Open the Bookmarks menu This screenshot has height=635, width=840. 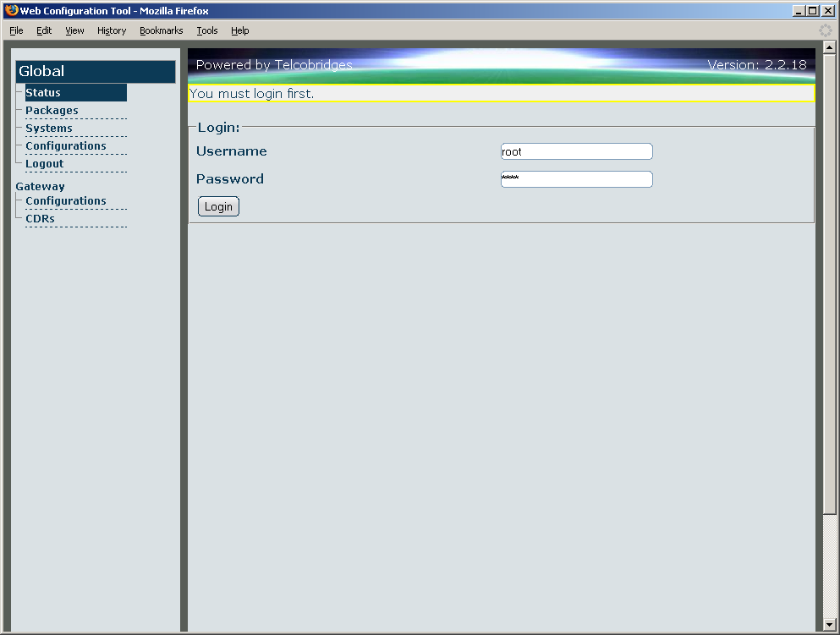pyautogui.click(x=162, y=30)
